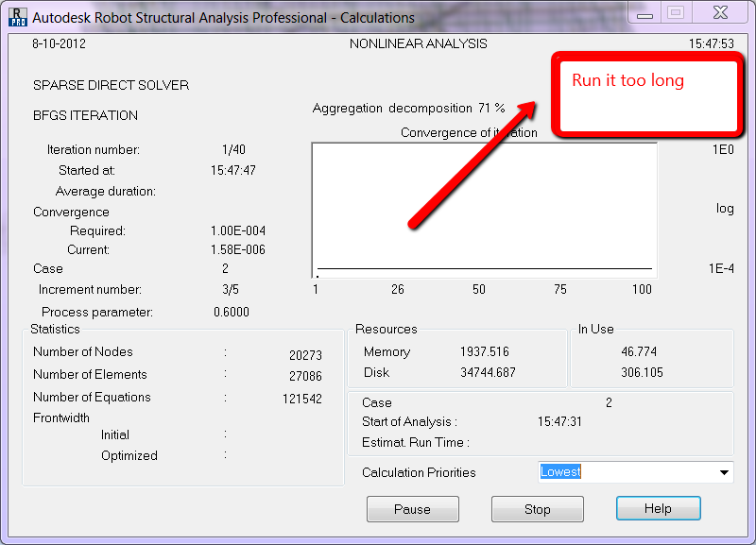Stop the nonlinear analysis
Screen dimensions: 756x545
537,509
